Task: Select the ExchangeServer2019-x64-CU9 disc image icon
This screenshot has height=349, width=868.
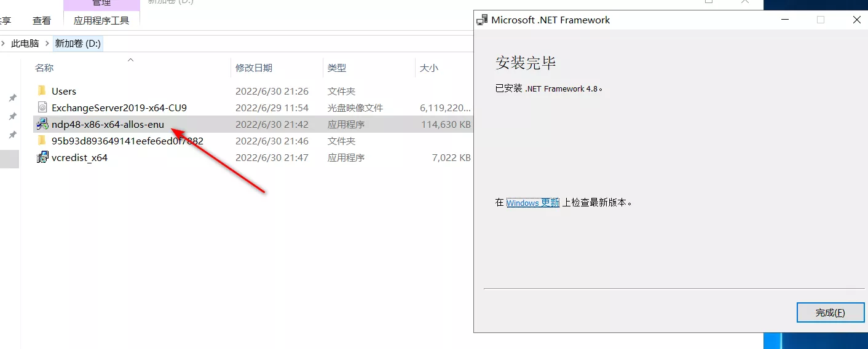Action: pyautogui.click(x=42, y=108)
